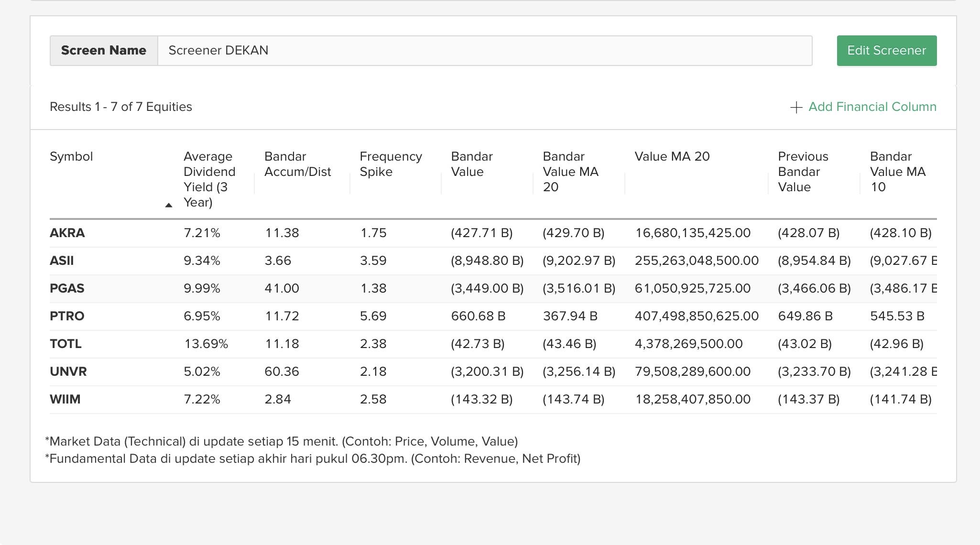Toggle the sort arrow on Average Dividend Yield
This screenshot has height=545, width=980.
click(168, 205)
